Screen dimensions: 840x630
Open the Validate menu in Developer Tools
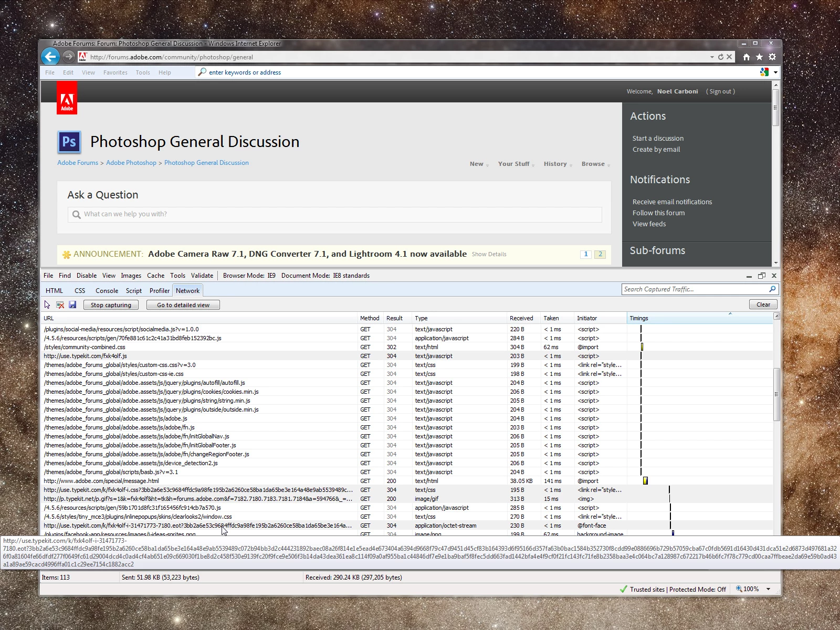point(202,276)
